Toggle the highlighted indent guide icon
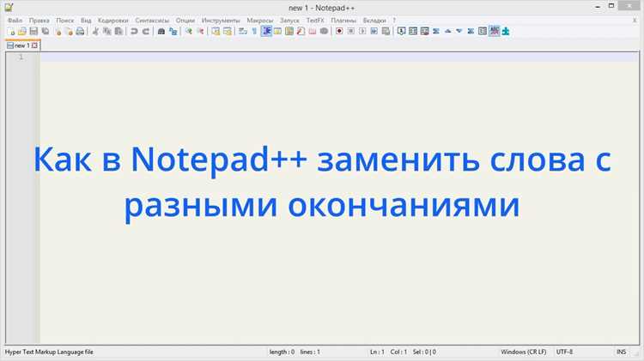Image resolution: width=644 pixels, height=361 pixels. point(266,31)
